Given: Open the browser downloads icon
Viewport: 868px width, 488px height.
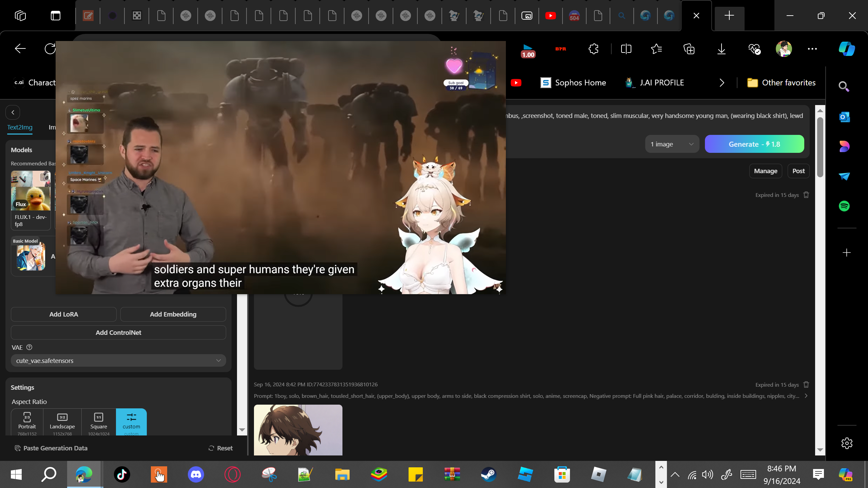Looking at the screenshot, I should (721, 49).
